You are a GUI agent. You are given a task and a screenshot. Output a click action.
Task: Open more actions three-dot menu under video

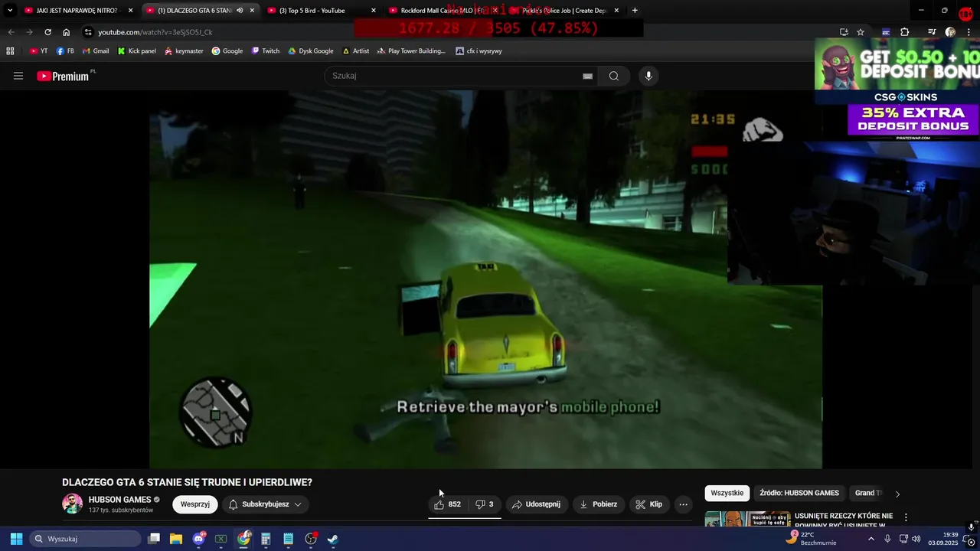(x=683, y=504)
